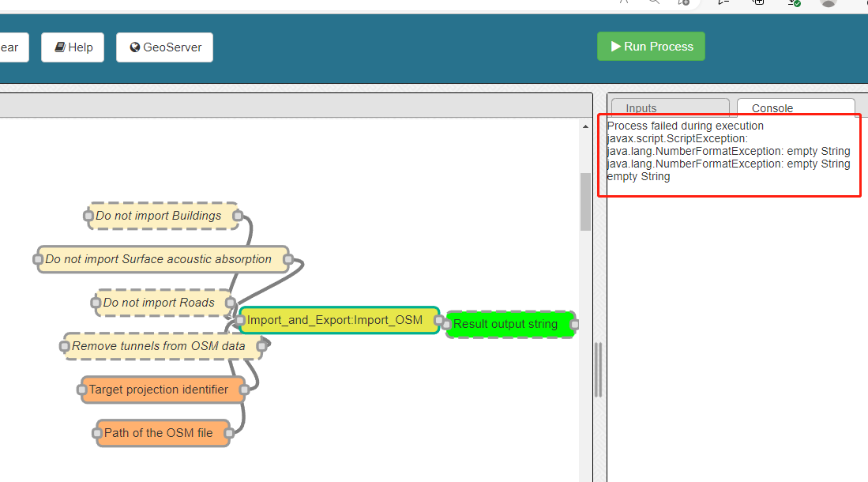Select the Import_and_Export:Import_OSM process node
868x482 pixels.
click(x=340, y=320)
